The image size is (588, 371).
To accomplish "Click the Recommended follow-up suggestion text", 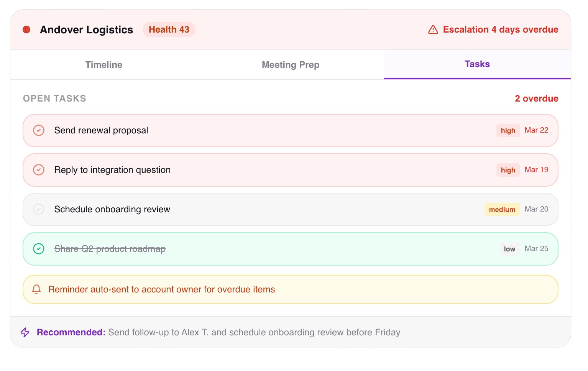I will pos(254,332).
